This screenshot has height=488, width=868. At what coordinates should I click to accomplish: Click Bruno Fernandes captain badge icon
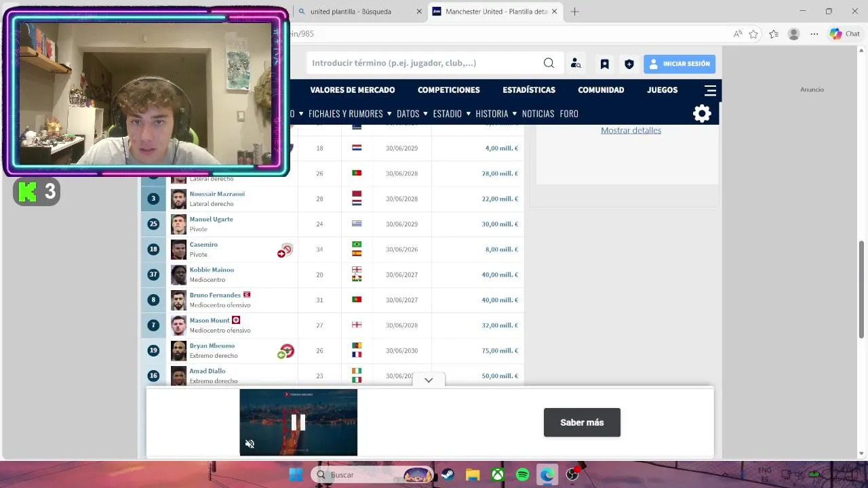tap(247, 295)
